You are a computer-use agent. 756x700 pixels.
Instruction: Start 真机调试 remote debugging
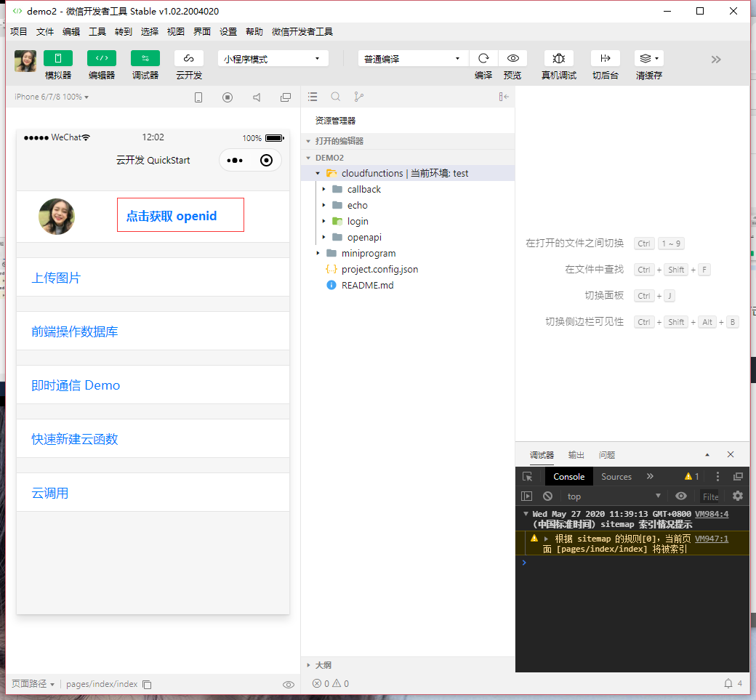click(x=559, y=58)
